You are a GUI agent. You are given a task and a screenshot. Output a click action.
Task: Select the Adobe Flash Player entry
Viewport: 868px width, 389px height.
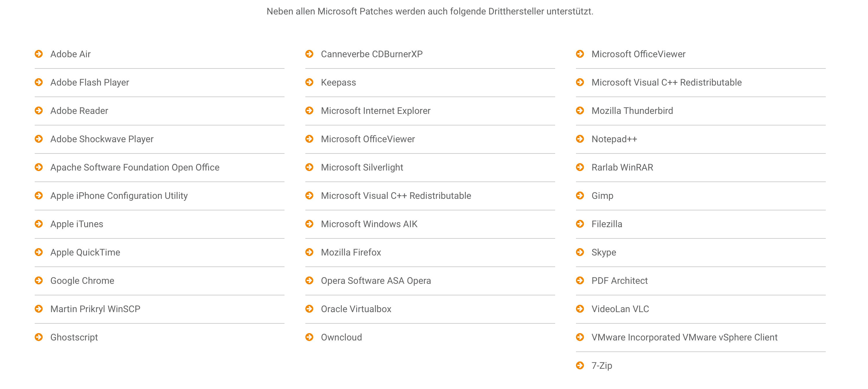point(159,83)
